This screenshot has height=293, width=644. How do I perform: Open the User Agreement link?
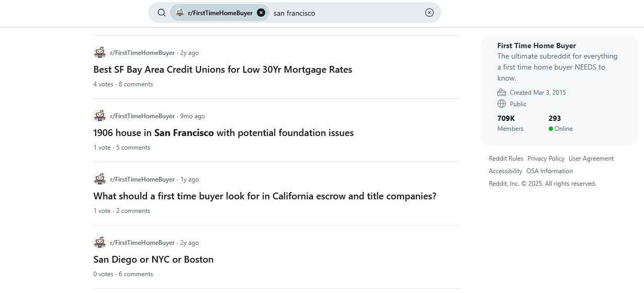click(591, 159)
